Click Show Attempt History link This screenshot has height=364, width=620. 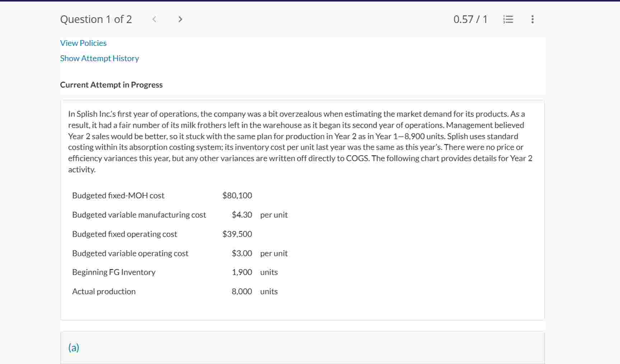(99, 58)
